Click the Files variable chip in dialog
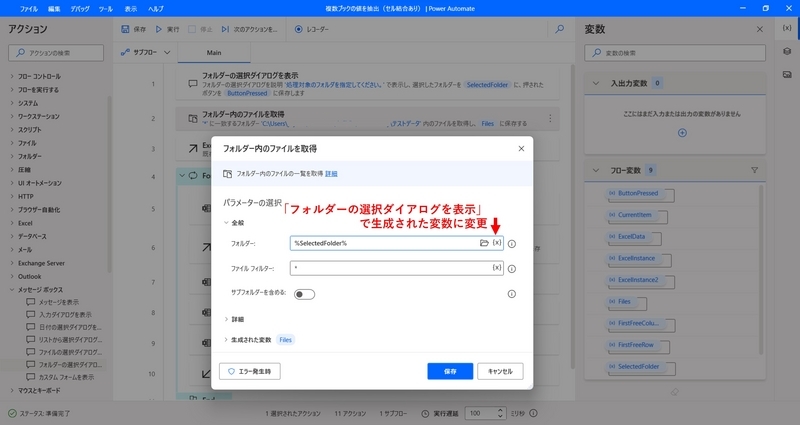 [285, 340]
